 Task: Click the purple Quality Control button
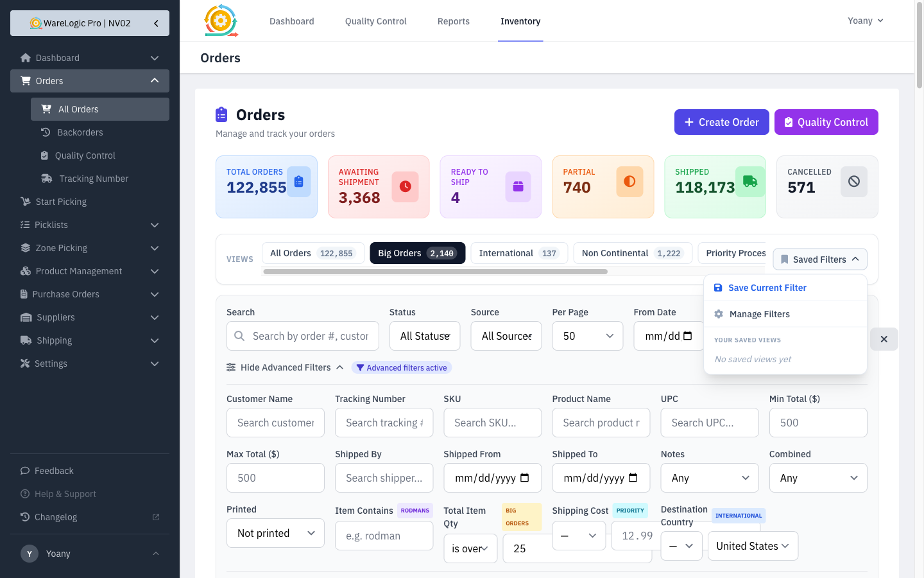pos(826,122)
